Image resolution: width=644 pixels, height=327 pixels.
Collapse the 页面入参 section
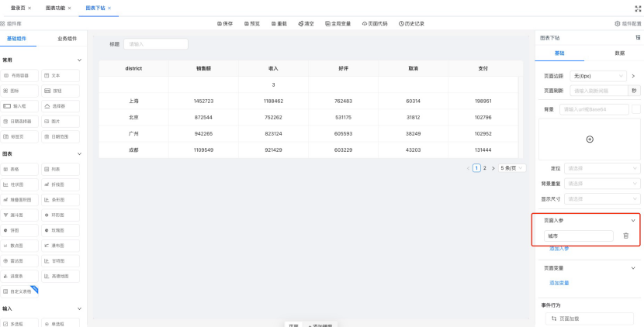click(x=632, y=220)
